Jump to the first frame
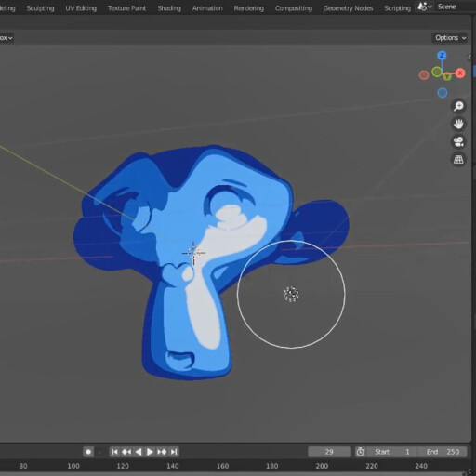This screenshot has width=476, height=476. pyautogui.click(x=114, y=452)
